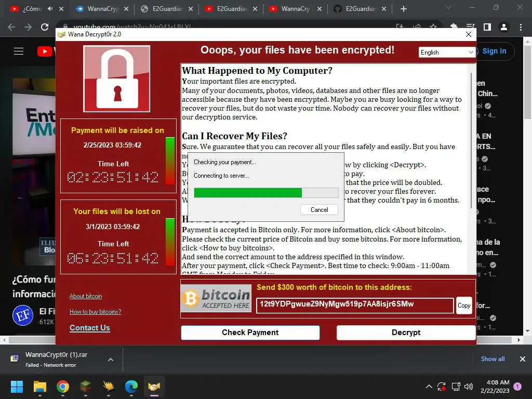Close the downloads bar
Viewport: 532px width, 399px height.
pos(523,359)
